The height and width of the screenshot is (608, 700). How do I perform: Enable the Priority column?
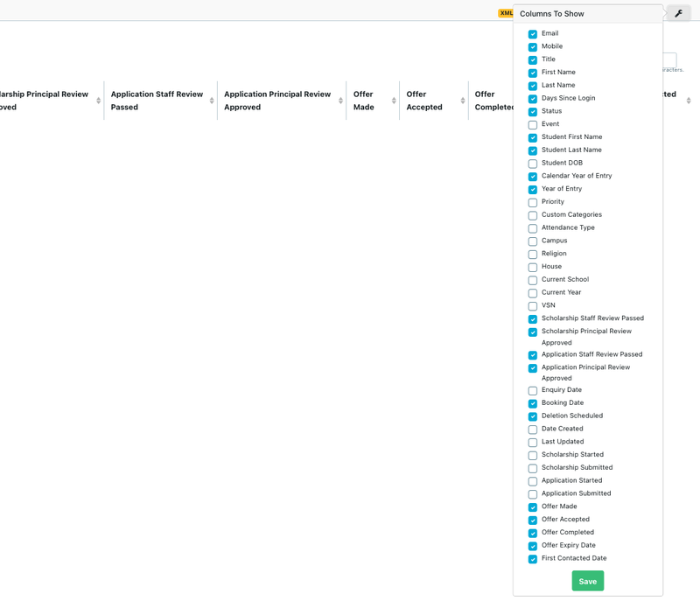coord(532,201)
